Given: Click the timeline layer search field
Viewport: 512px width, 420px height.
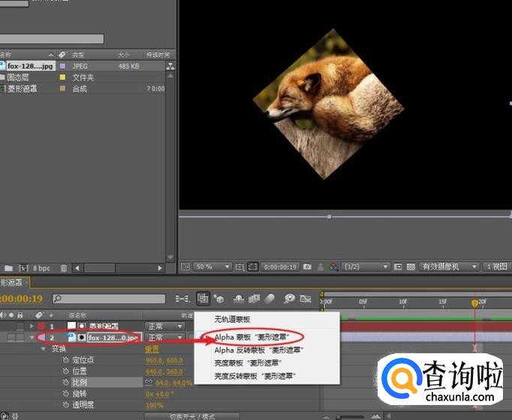Looking at the screenshot, I should 109,298.
